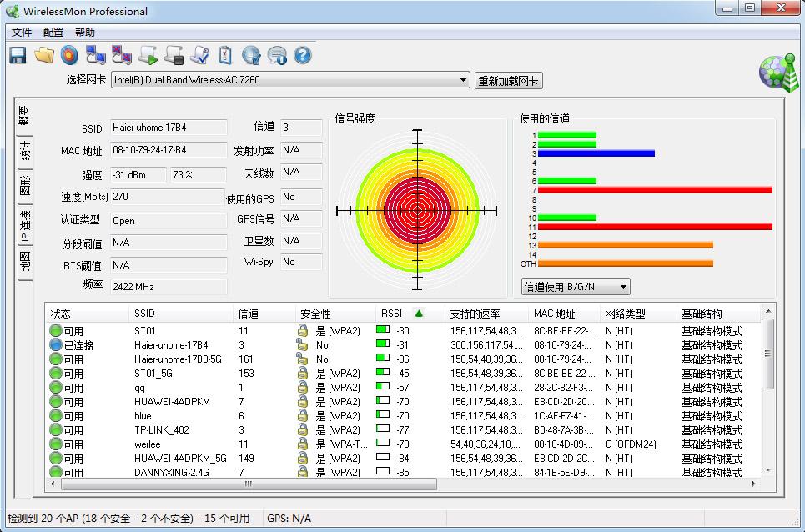Viewport: 805px width, 532px height.
Task: Open the 帮助 menu
Action: [x=85, y=33]
